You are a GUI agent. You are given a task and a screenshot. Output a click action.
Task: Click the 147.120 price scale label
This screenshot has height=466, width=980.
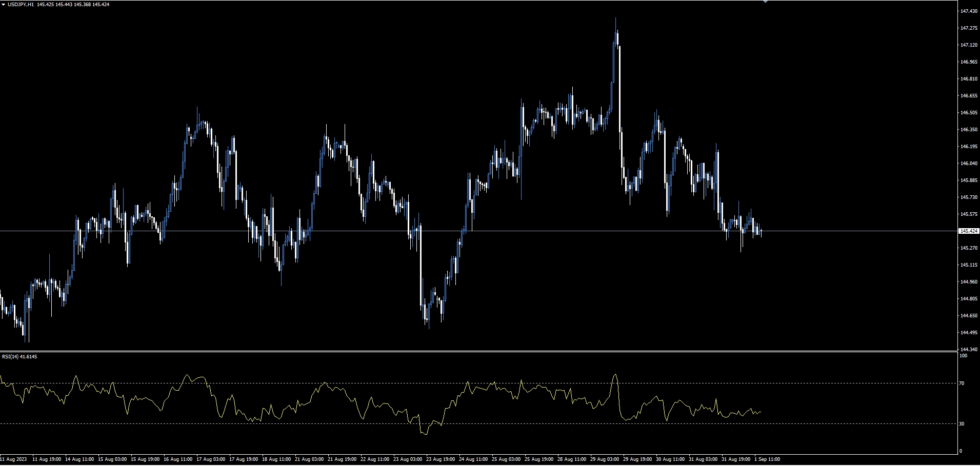[968, 45]
